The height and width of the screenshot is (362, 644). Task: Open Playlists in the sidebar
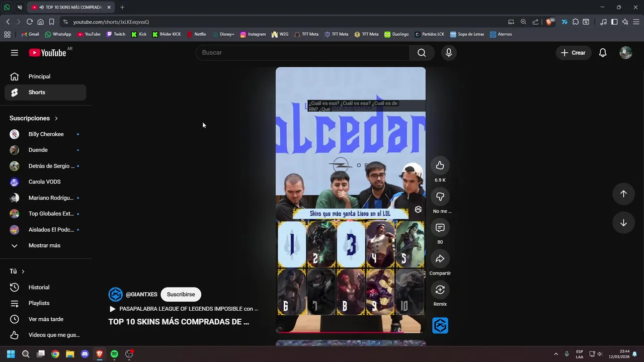(x=45, y=303)
